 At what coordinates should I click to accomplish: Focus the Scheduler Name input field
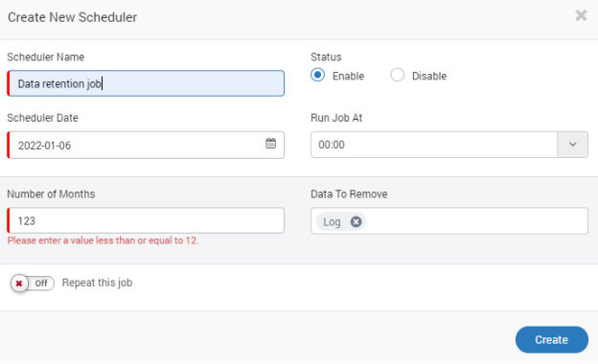tap(146, 83)
